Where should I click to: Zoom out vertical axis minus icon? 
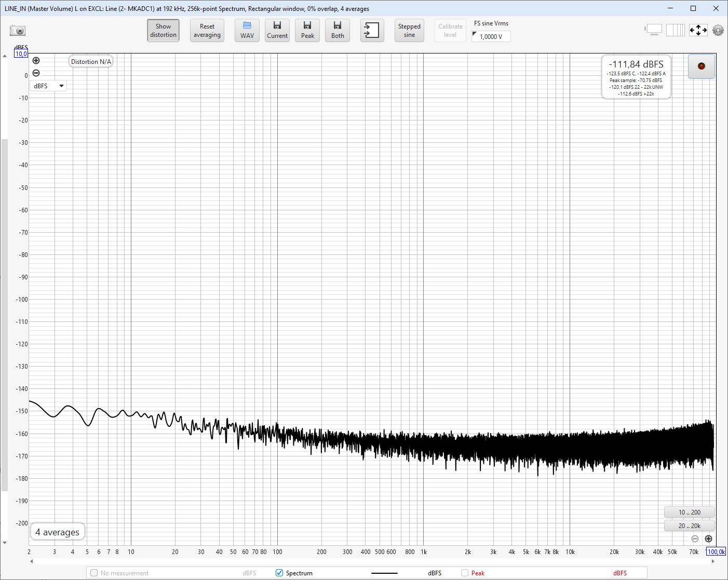(36, 73)
